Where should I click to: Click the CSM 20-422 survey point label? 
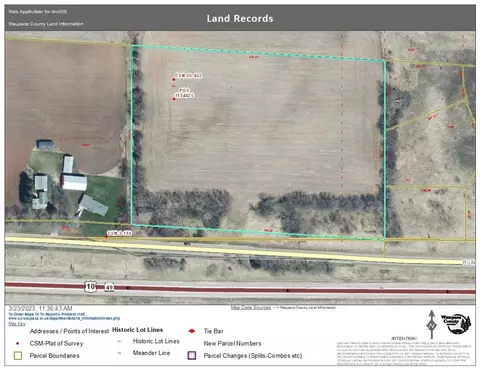click(188, 76)
